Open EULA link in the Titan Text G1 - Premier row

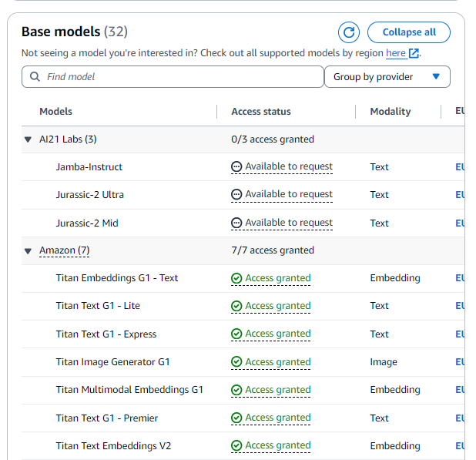tap(460, 418)
